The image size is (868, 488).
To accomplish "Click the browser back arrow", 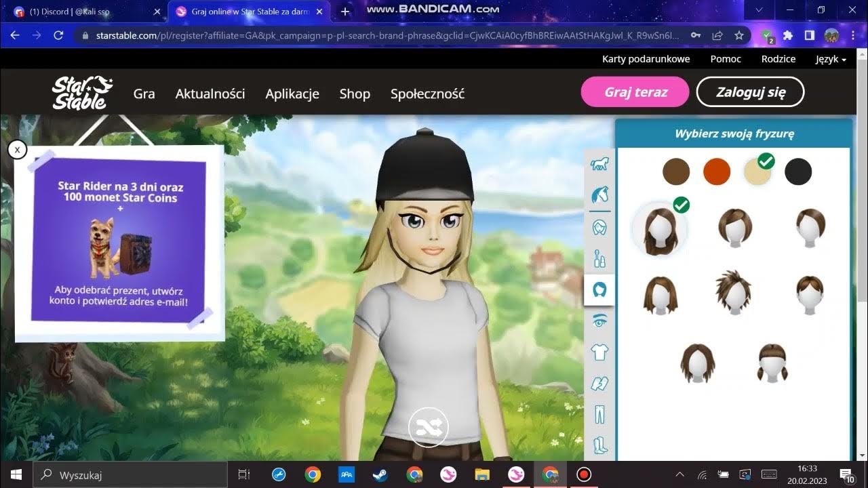I will (15, 35).
